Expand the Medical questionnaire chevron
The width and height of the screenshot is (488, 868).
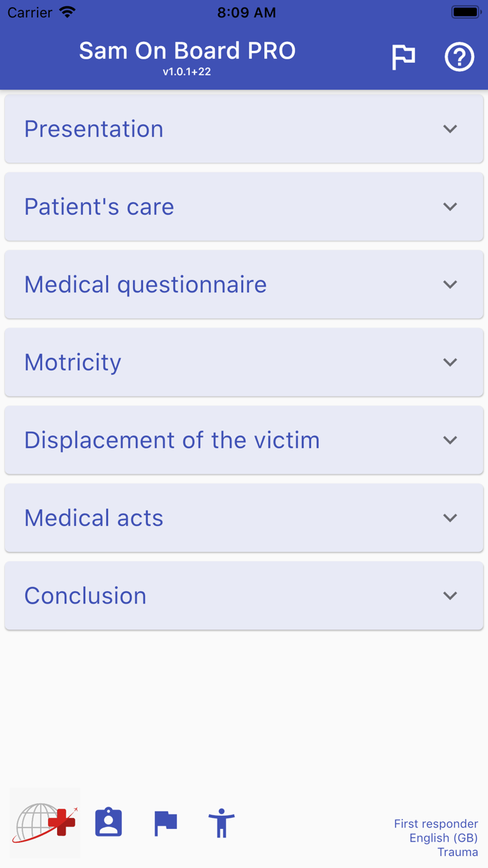[450, 285]
